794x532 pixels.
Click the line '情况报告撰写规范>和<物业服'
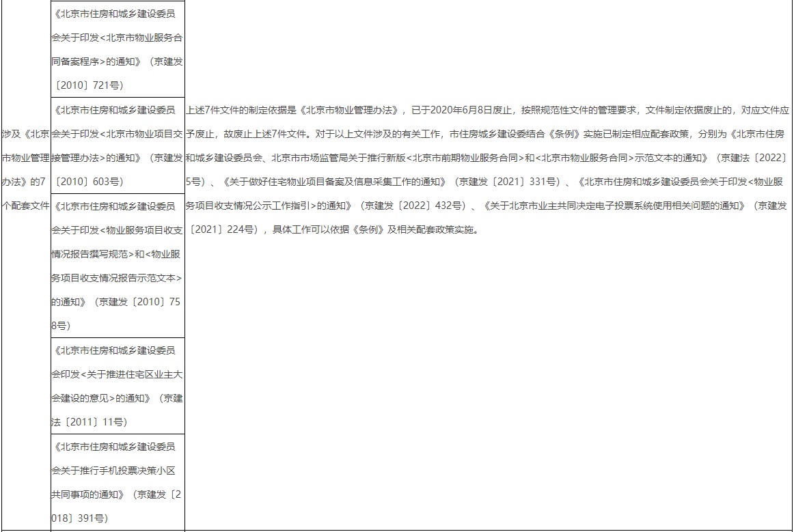click(116, 253)
